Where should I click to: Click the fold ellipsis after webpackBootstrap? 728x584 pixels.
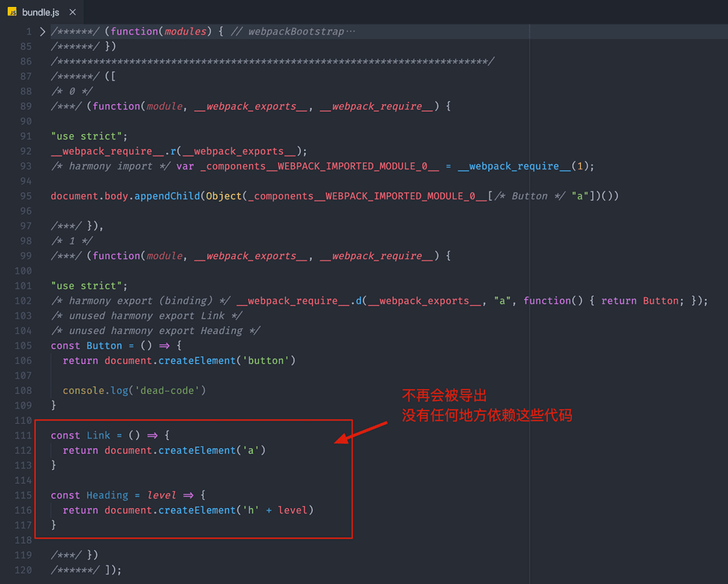pos(351,32)
